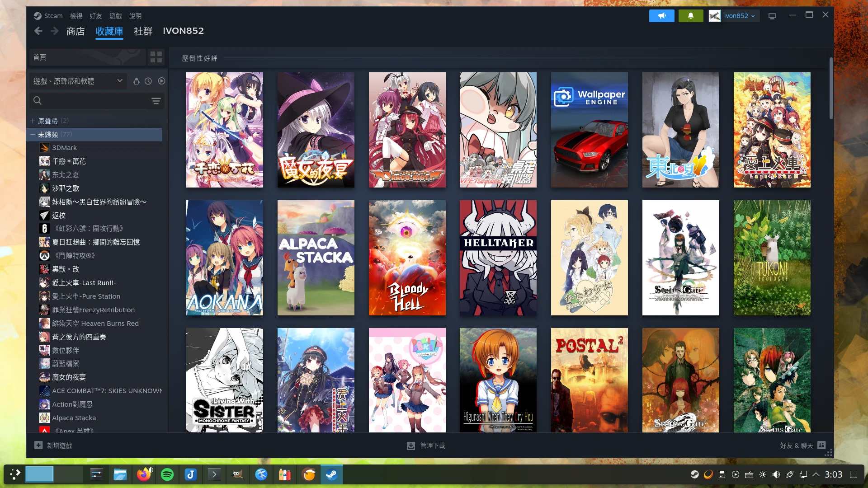Open Spotify from the taskbar

[167, 474]
